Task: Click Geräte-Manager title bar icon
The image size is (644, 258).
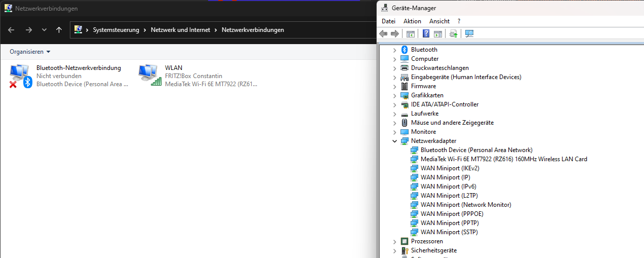Action: pos(385,8)
